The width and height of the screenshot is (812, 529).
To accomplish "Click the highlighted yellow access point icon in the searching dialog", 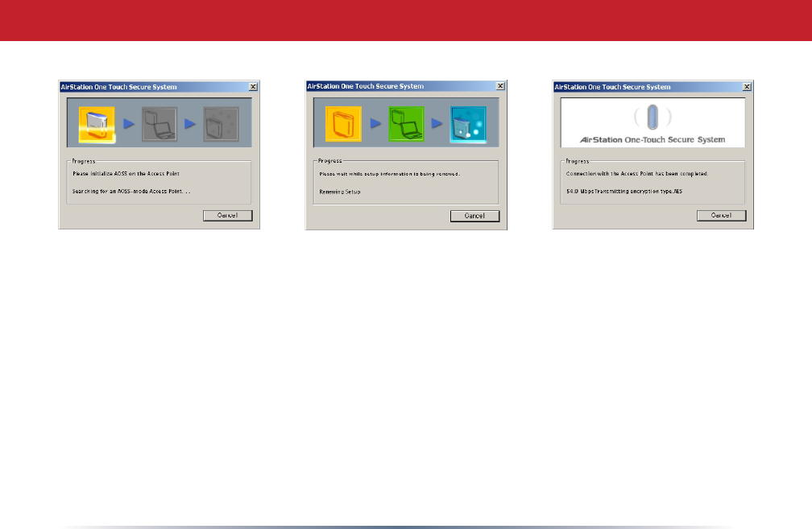I will click(97, 124).
